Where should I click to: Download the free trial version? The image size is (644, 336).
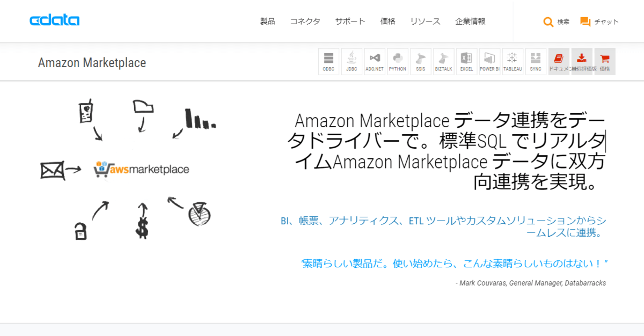[582, 62]
